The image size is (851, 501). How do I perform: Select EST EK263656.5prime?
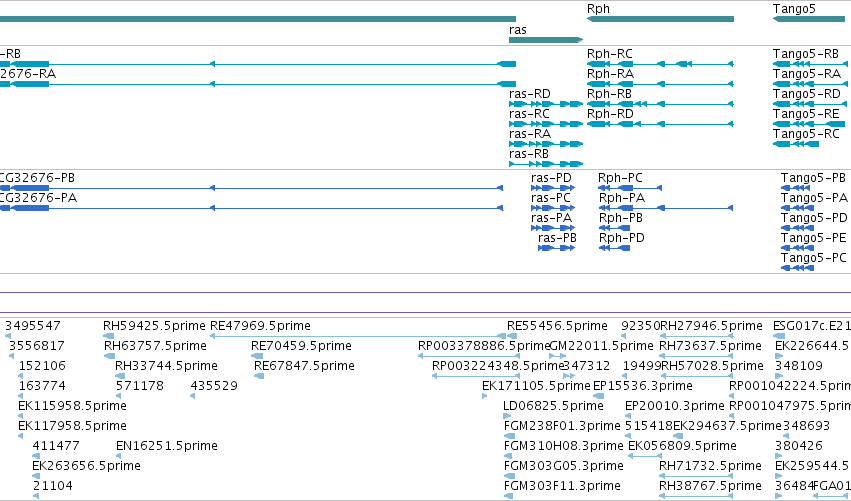86,467
